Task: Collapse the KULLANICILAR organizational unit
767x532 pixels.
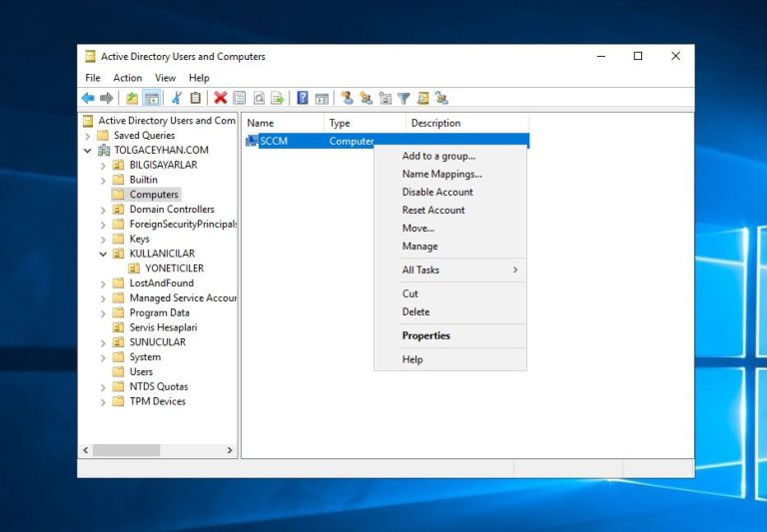Action: (x=103, y=254)
